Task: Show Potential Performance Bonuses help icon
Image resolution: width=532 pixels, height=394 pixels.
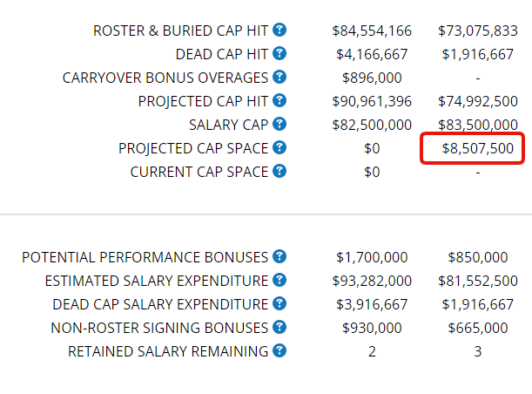Action: click(279, 256)
